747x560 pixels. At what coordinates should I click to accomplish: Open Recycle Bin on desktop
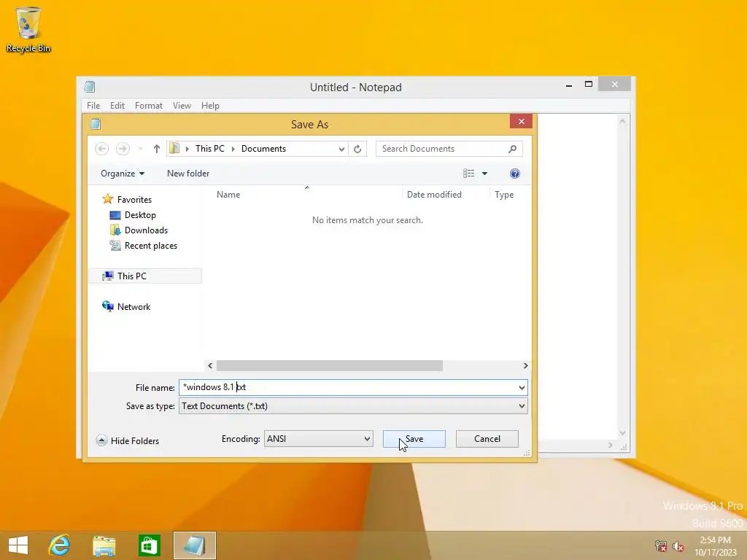[x=28, y=29]
